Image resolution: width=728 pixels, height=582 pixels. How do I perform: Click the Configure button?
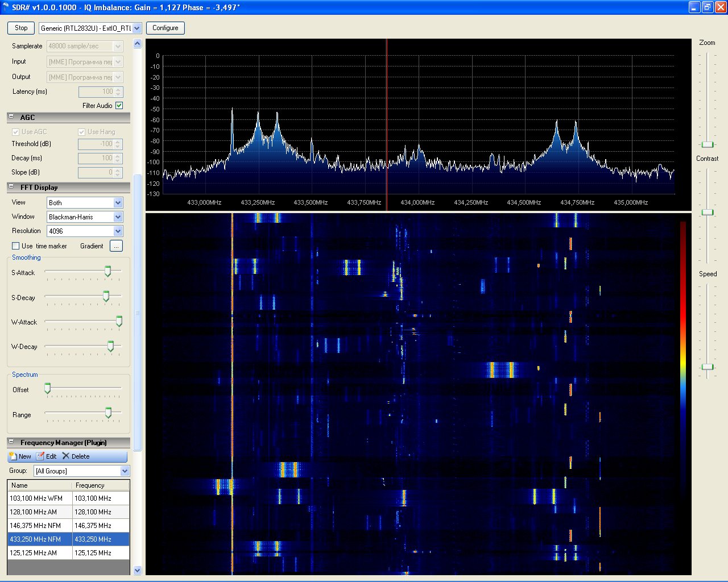tap(166, 28)
